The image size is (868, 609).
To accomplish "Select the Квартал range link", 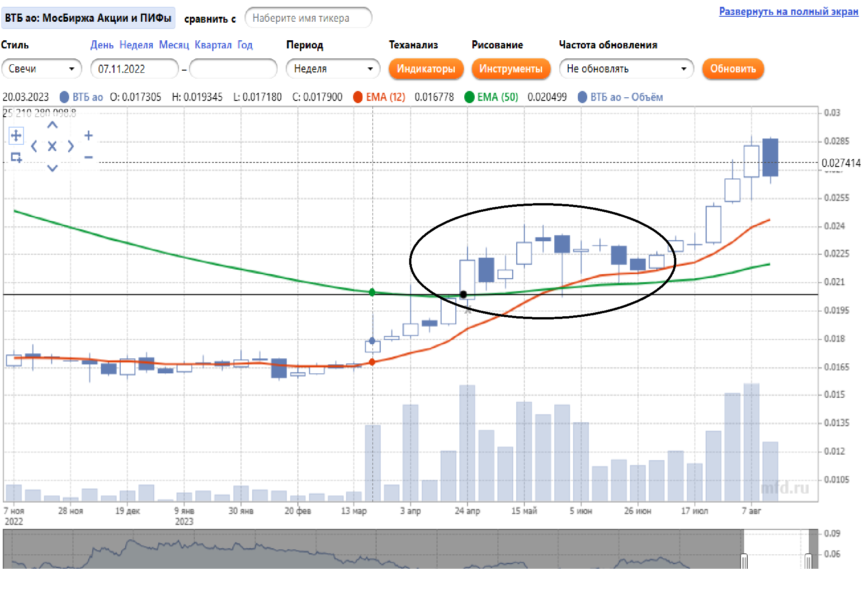I will 213,45.
